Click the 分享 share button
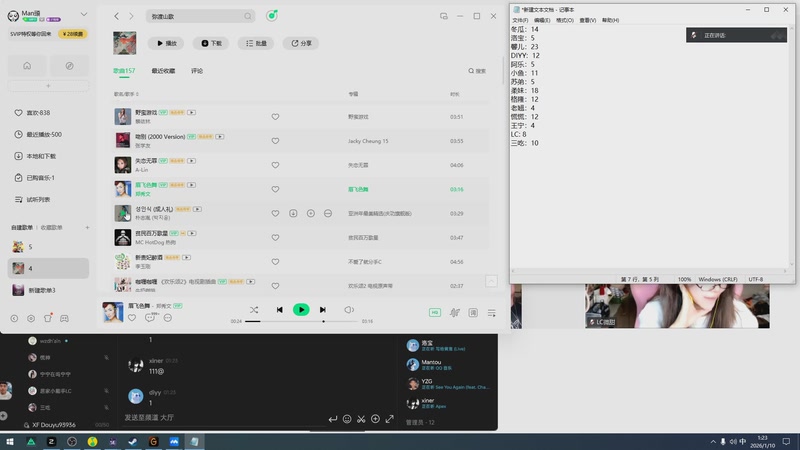The width and height of the screenshot is (800, 450). click(x=301, y=43)
